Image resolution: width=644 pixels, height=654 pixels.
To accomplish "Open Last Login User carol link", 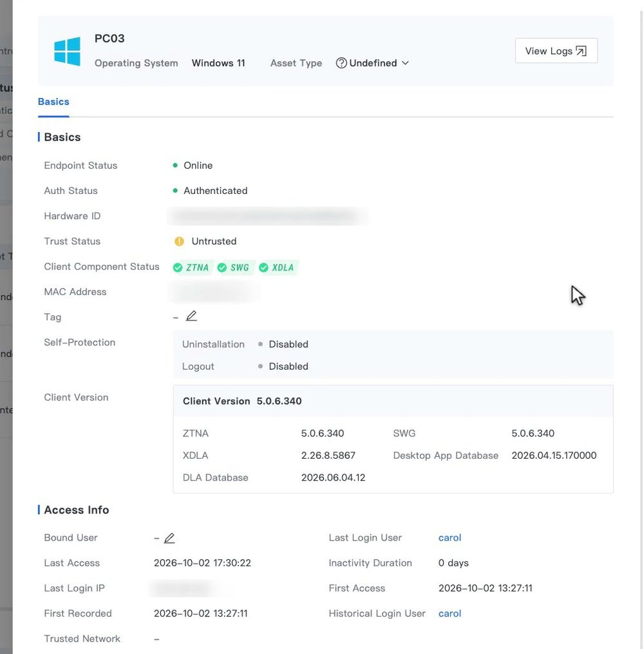I will click(x=450, y=537).
